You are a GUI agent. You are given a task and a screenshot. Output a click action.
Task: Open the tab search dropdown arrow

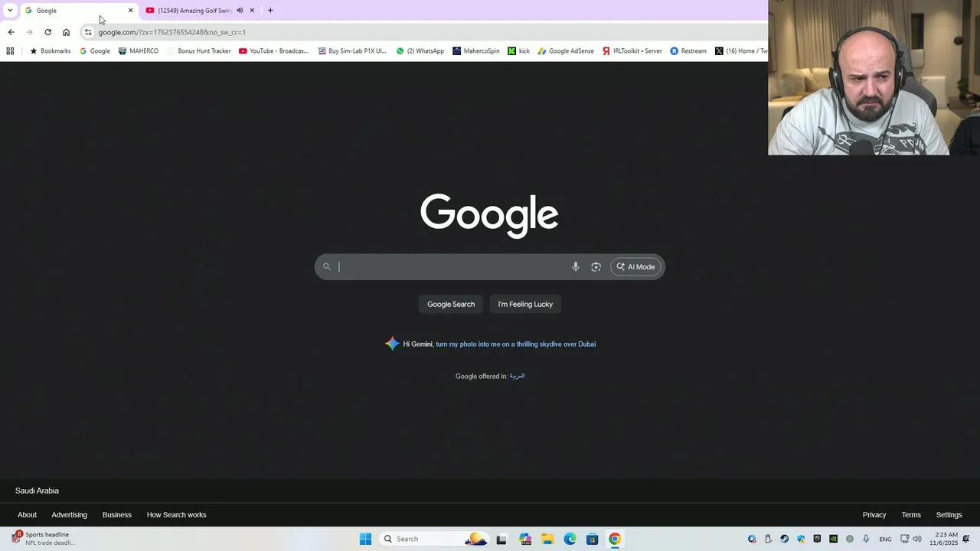(x=10, y=10)
